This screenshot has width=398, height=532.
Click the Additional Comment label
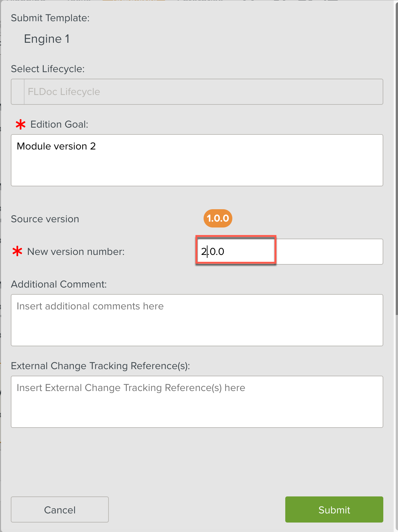[x=59, y=284]
